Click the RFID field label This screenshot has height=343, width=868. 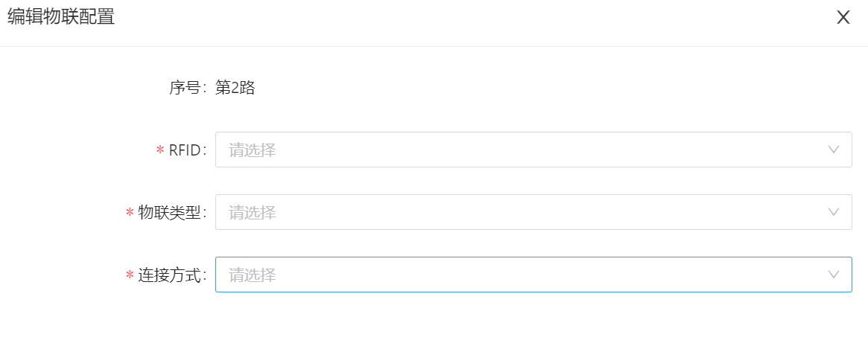click(185, 150)
